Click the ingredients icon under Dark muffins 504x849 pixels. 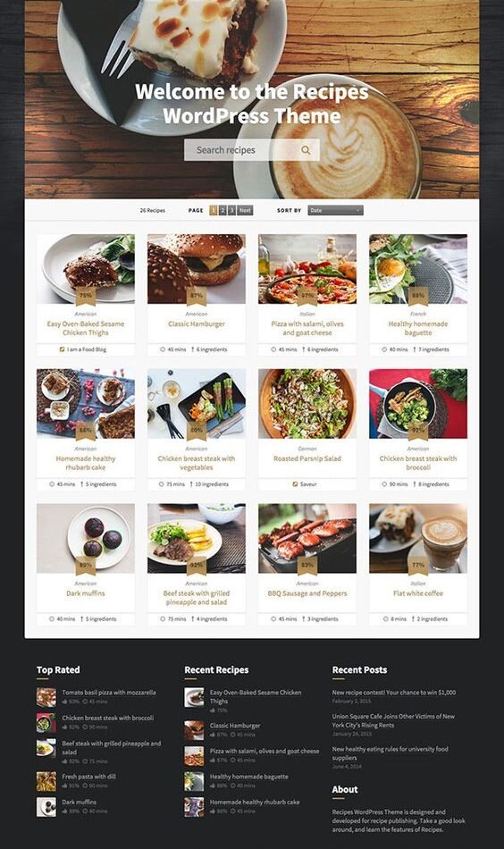pyautogui.click(x=82, y=618)
